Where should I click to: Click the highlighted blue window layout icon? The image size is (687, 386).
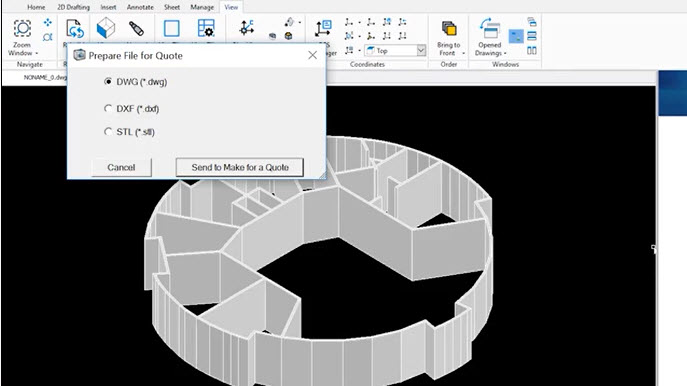516,36
